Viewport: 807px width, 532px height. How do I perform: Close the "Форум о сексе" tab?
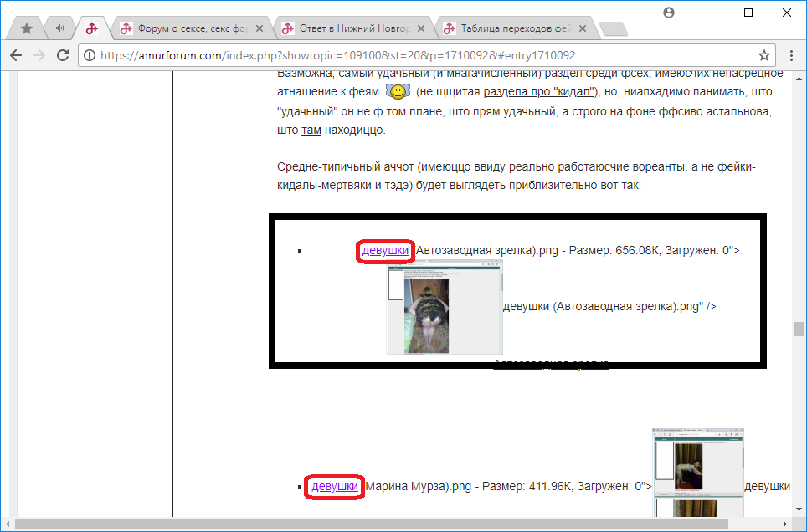(x=260, y=28)
